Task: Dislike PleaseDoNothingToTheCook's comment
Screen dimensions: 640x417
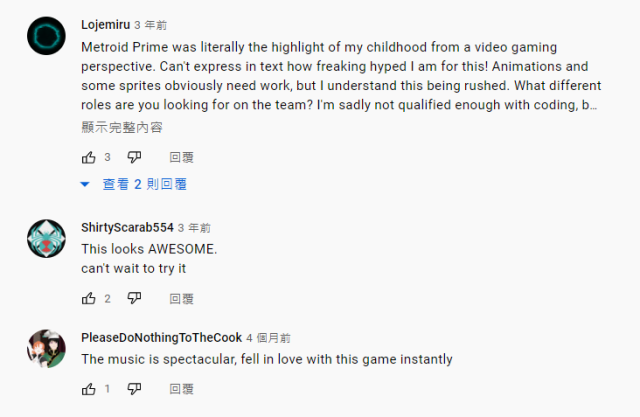Action: (x=135, y=389)
